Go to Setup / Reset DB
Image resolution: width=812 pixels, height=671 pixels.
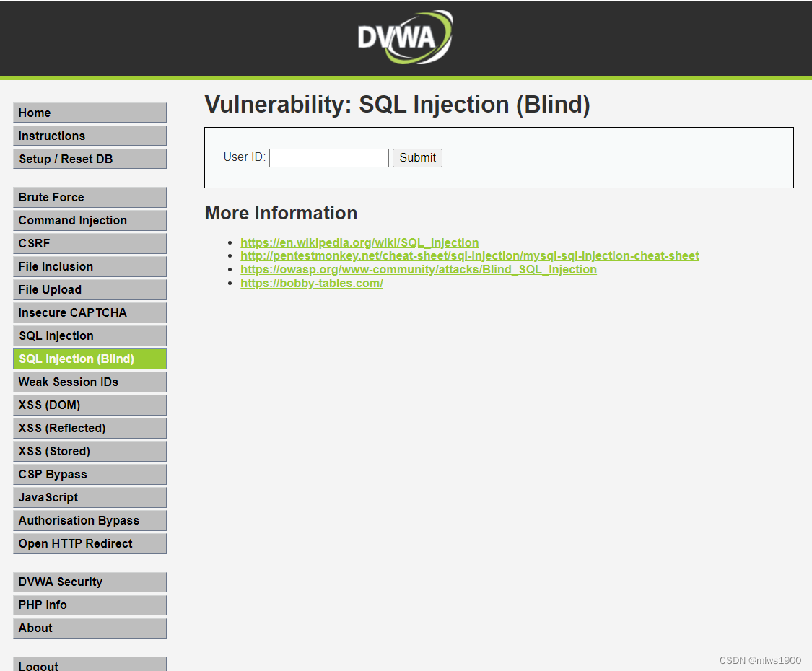(90, 159)
